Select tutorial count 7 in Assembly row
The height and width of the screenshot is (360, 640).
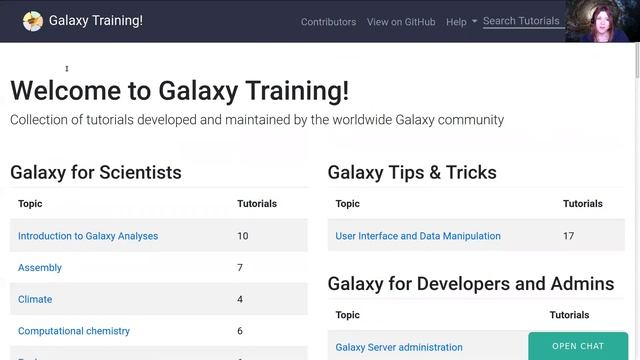coord(240,268)
